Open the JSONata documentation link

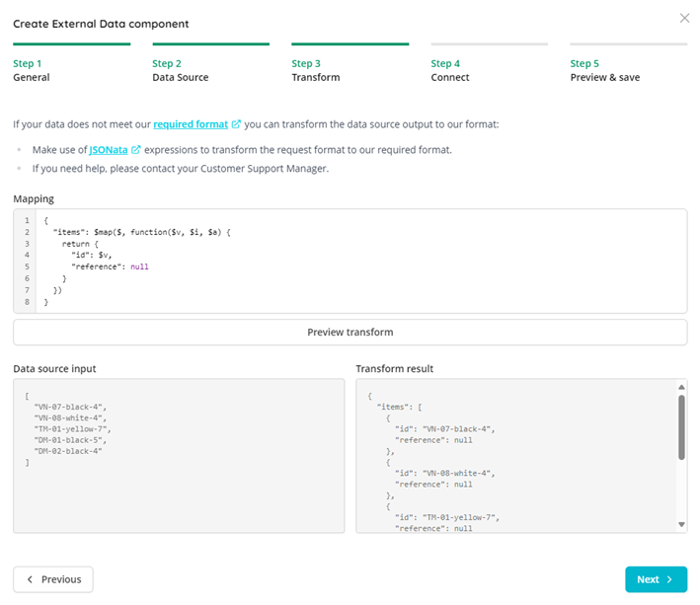109,150
